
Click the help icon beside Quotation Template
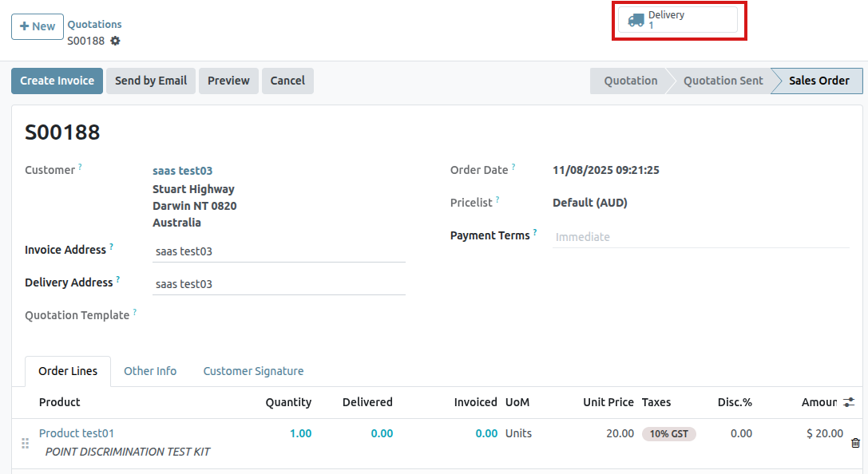(x=135, y=312)
